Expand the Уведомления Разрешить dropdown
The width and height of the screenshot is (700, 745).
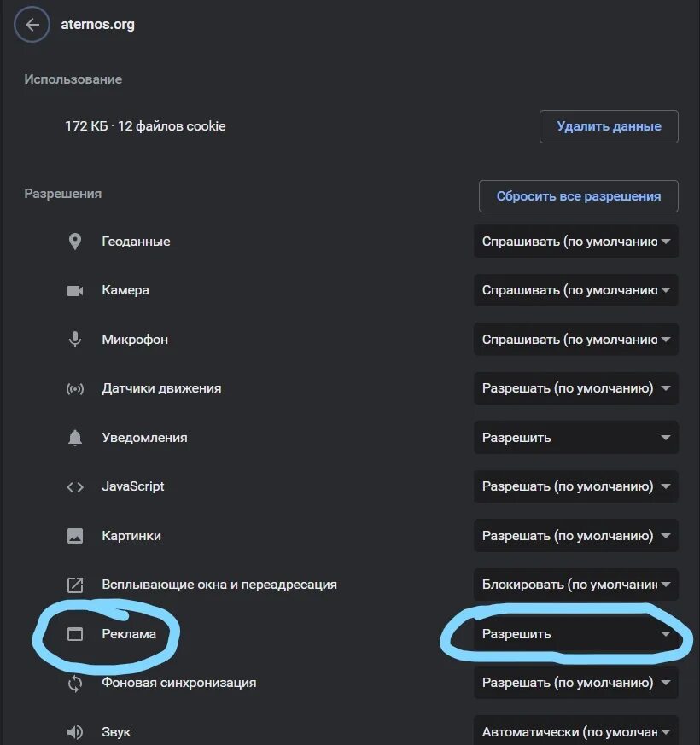pyautogui.click(x=576, y=438)
